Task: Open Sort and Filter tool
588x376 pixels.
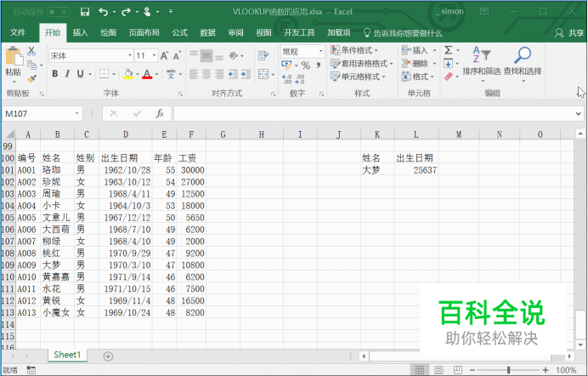Action: click(x=482, y=60)
